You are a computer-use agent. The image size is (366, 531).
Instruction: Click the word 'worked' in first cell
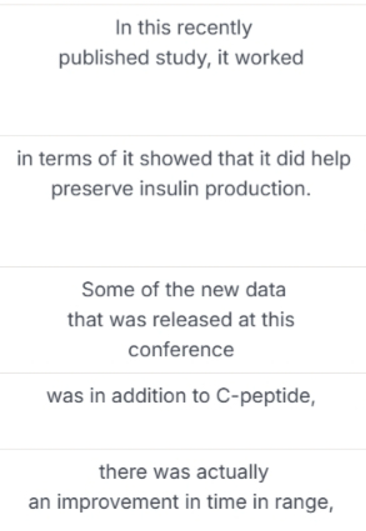[x=270, y=58]
